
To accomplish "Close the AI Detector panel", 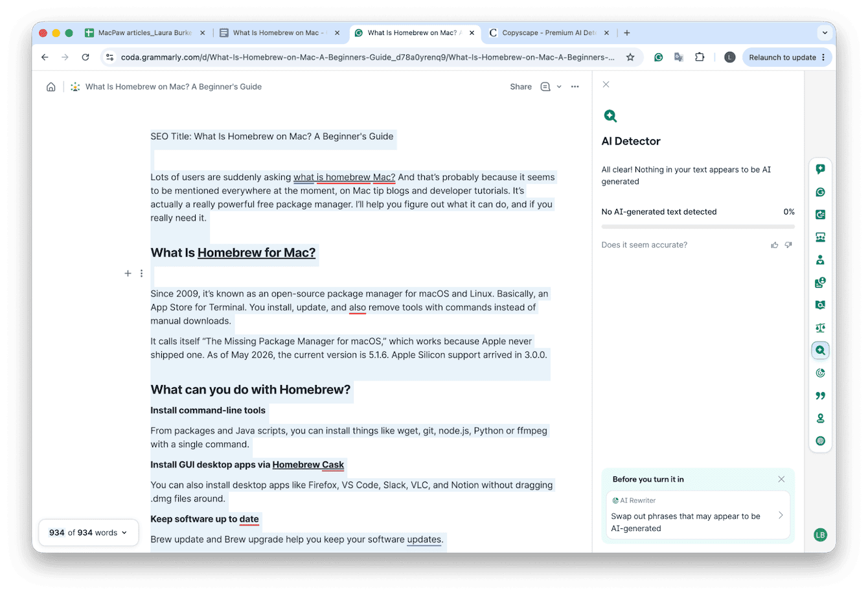I will pos(606,84).
